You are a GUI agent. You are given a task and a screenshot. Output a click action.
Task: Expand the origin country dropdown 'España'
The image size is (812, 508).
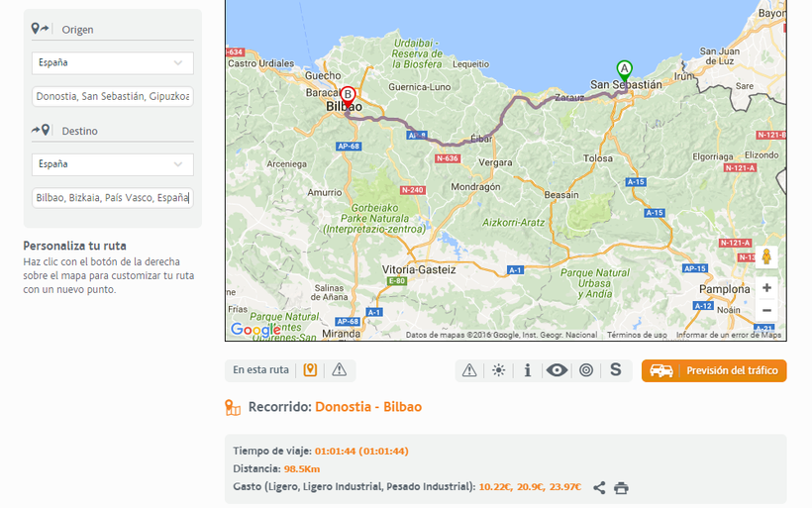coord(112,62)
